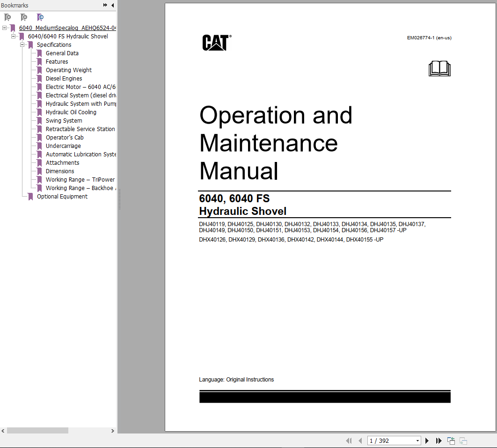Click the CAT logo on the manual cover
Image resolution: width=497 pixels, height=448 pixels.
(x=217, y=43)
